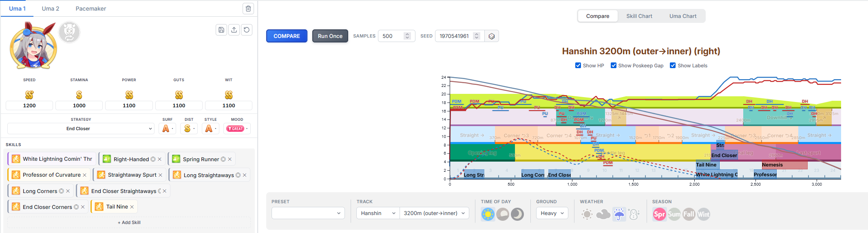The height and width of the screenshot is (233, 868).
Task: Adjust the Seed stepper arrows
Action: pos(477,36)
